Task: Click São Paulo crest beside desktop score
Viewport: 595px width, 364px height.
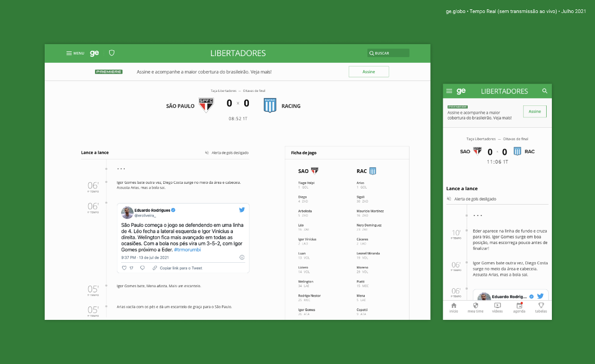Action: coord(206,105)
